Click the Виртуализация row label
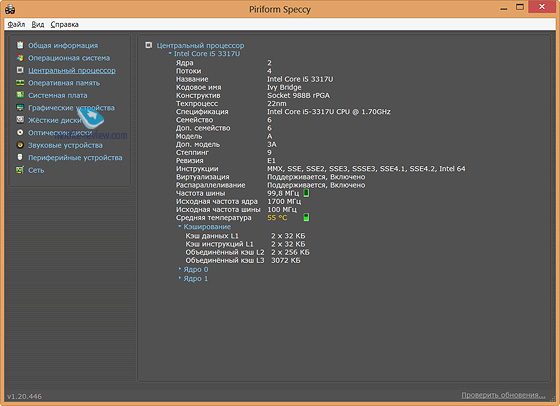The height and width of the screenshot is (406, 560). click(x=202, y=177)
